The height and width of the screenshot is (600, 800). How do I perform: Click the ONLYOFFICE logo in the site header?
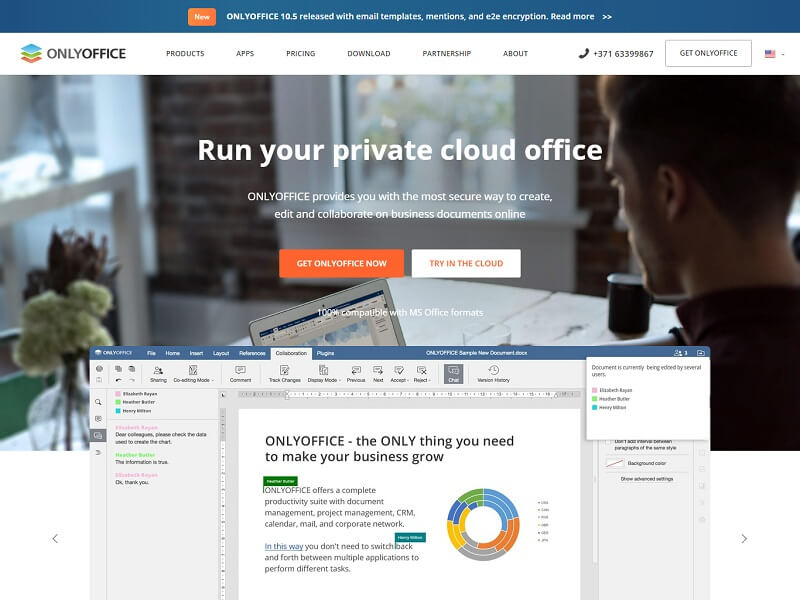click(73, 54)
